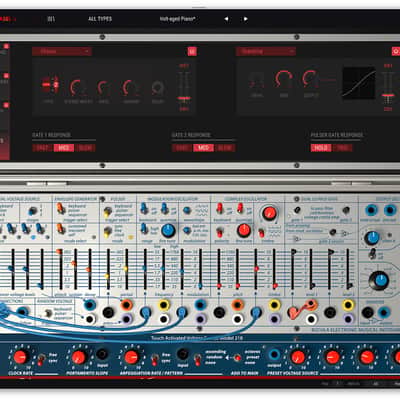Viewport: 400px width, 400px height.
Task: Open the ALL TYPES preset filter
Action: (x=100, y=19)
